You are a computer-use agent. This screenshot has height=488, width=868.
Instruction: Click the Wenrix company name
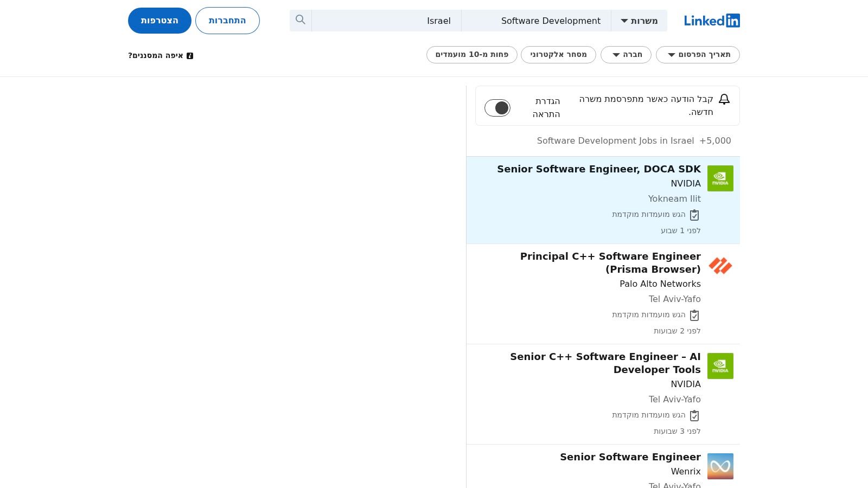[x=686, y=471]
